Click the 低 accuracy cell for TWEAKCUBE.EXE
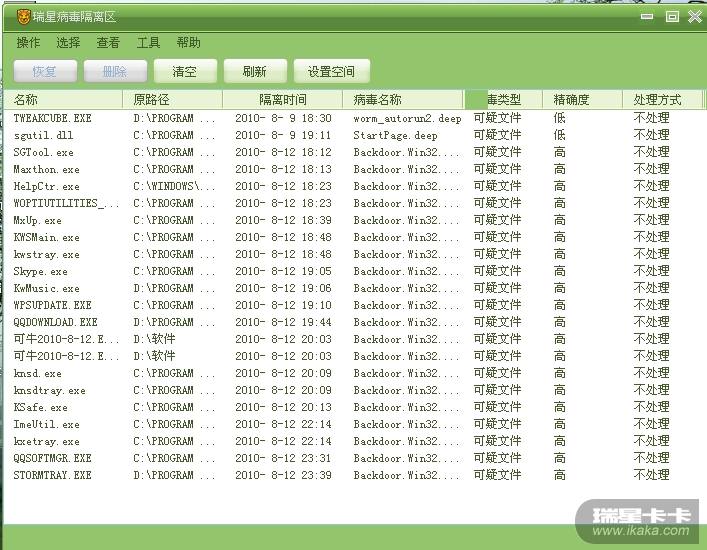Viewport: 707px width, 550px height. (x=560, y=118)
